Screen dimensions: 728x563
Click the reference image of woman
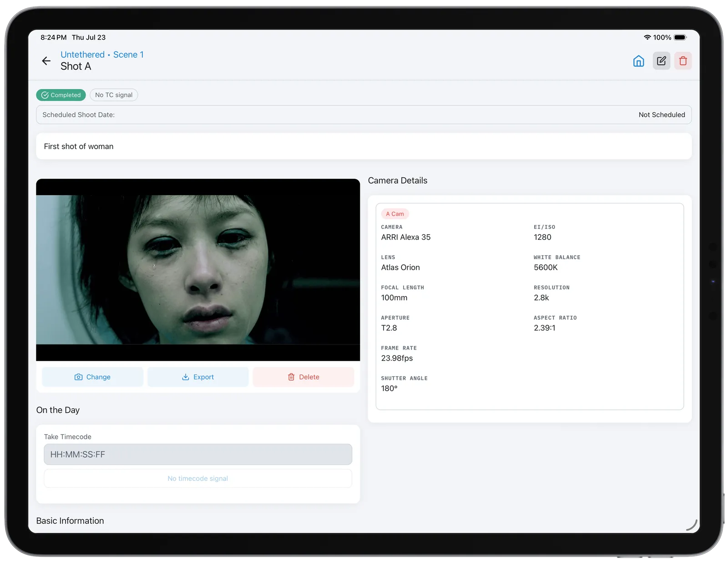click(198, 270)
